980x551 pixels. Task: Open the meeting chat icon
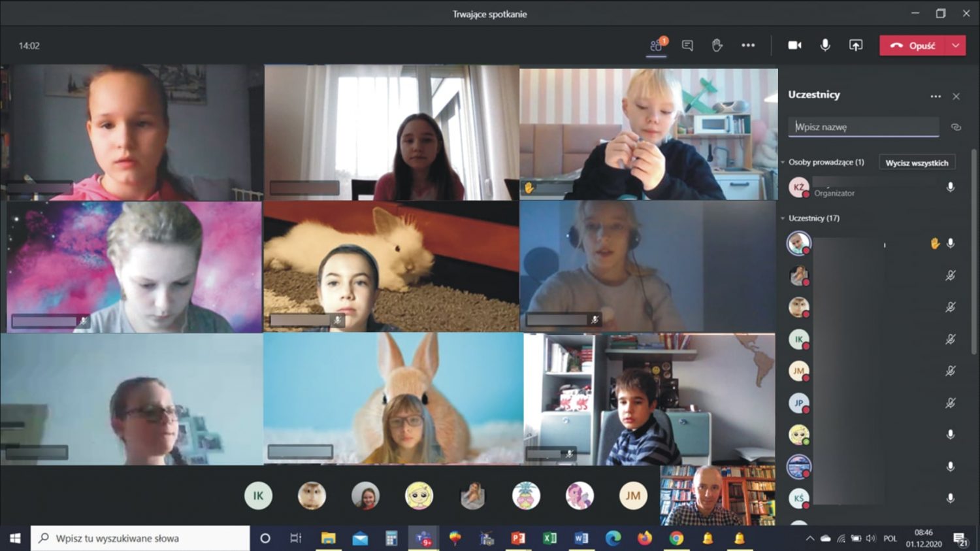click(687, 45)
